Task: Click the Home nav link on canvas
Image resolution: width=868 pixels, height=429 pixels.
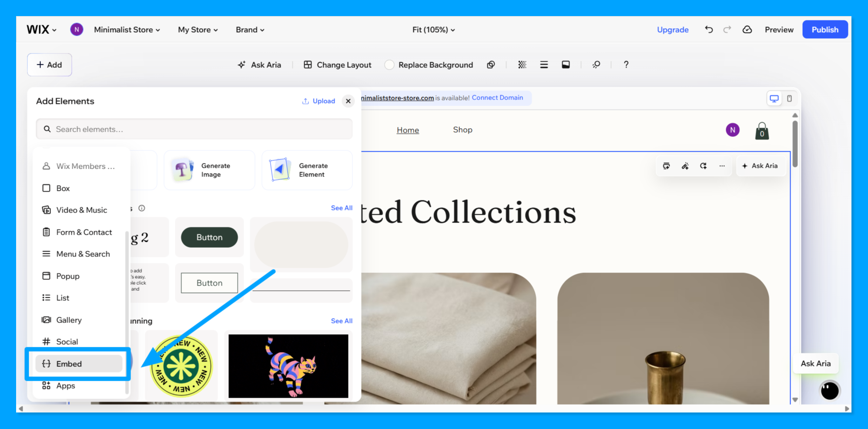Action: coord(408,130)
